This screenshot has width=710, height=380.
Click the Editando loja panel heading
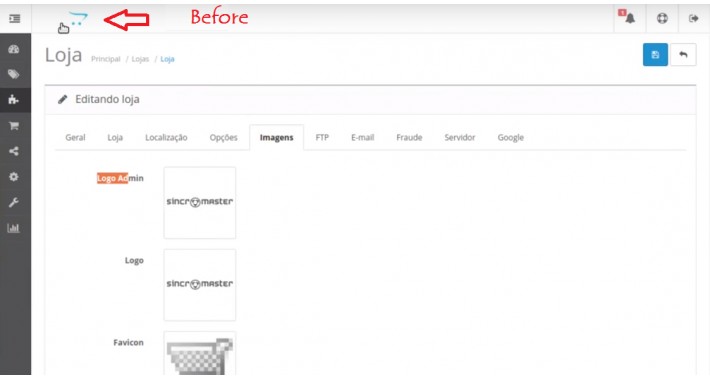(x=107, y=99)
